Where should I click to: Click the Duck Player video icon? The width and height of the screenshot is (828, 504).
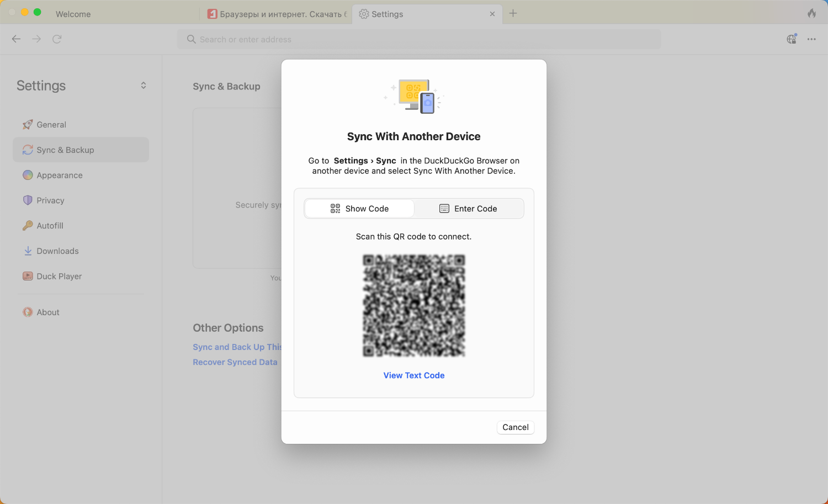pos(28,276)
